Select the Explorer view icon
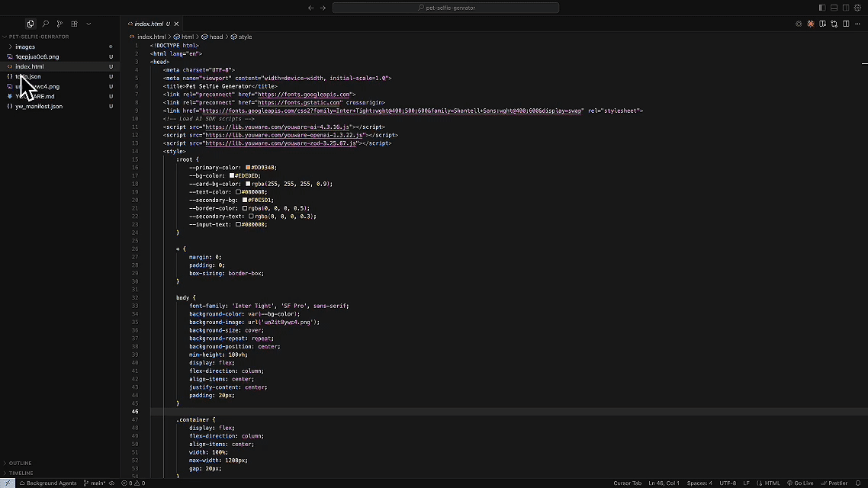The width and height of the screenshot is (868, 488). [x=30, y=24]
